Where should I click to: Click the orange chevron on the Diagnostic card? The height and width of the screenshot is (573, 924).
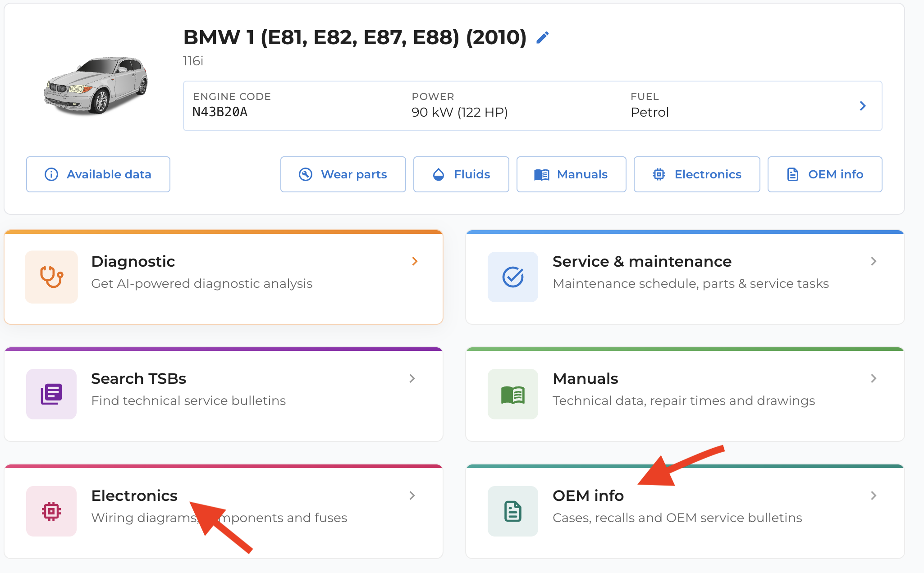415,261
